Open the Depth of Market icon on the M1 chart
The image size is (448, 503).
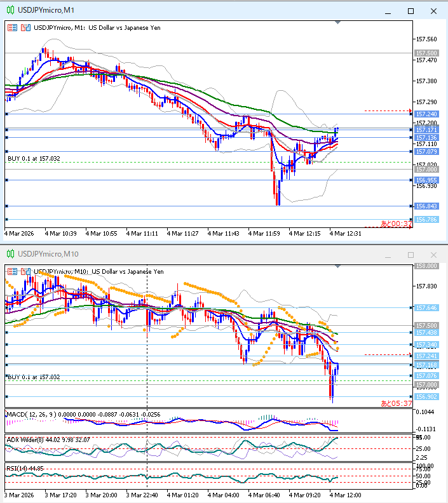pos(25,27)
